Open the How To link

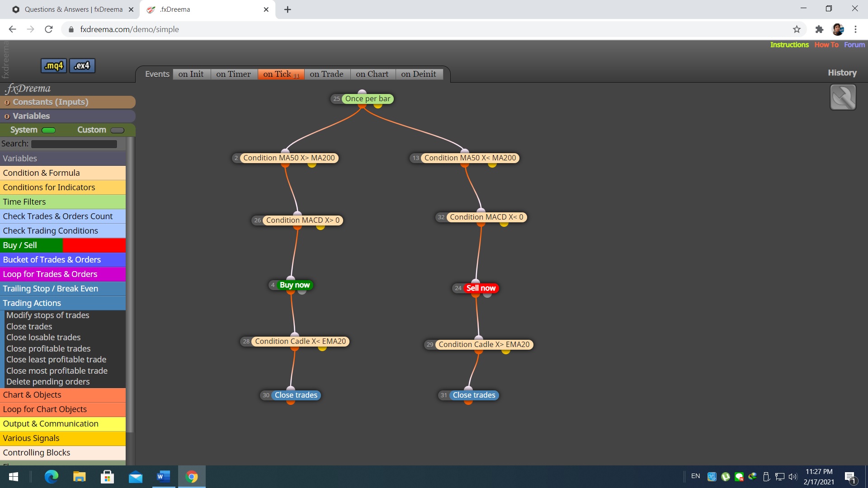click(x=826, y=45)
